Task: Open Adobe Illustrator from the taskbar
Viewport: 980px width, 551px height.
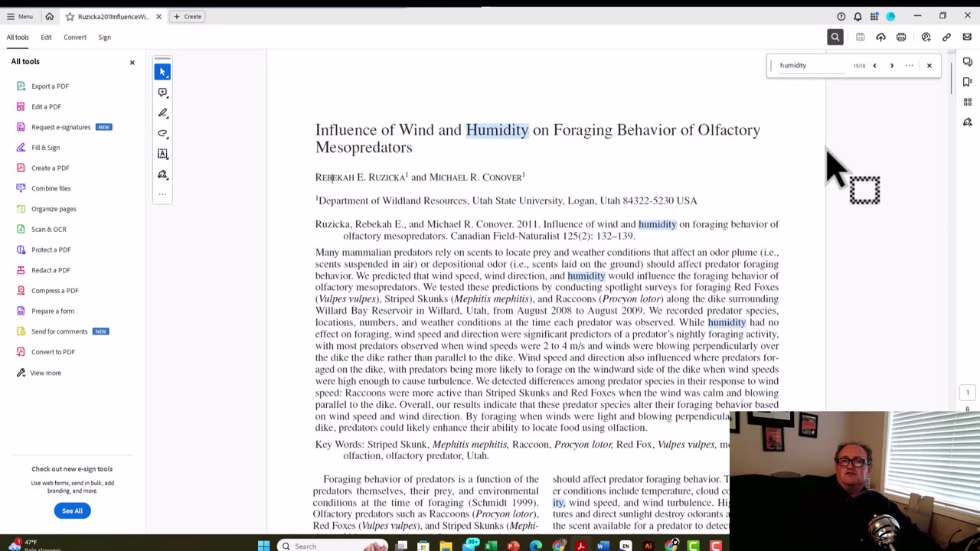Action: pyautogui.click(x=648, y=546)
